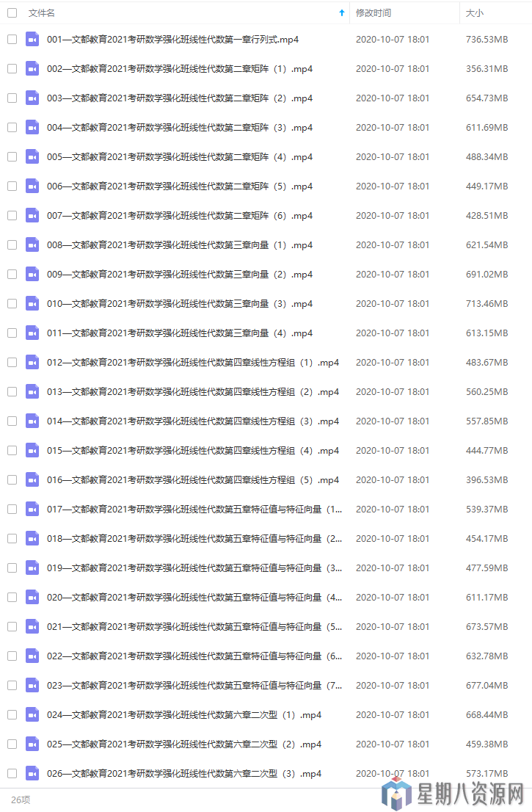Click the video icon of file 008
This screenshot has height=812, width=532.
click(32, 244)
